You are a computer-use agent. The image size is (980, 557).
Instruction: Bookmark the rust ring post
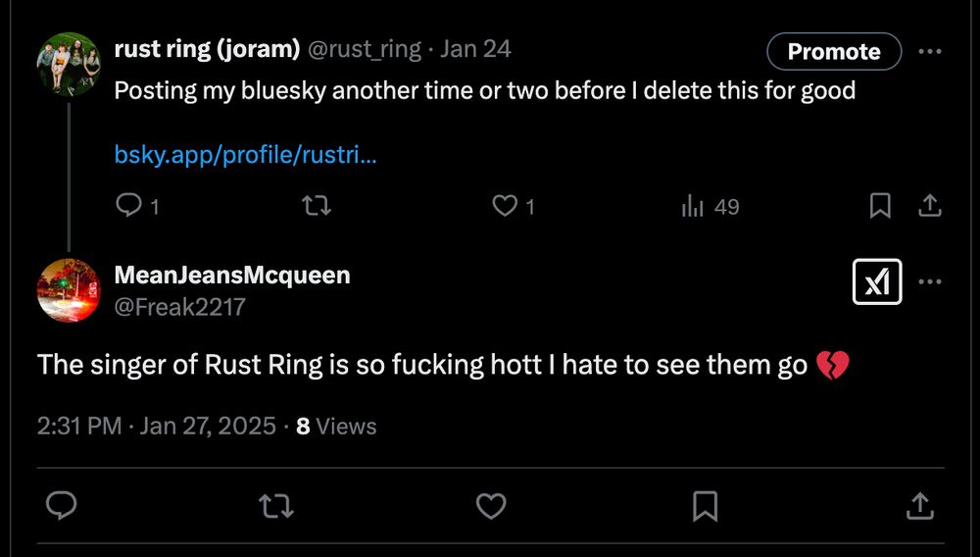point(880,206)
